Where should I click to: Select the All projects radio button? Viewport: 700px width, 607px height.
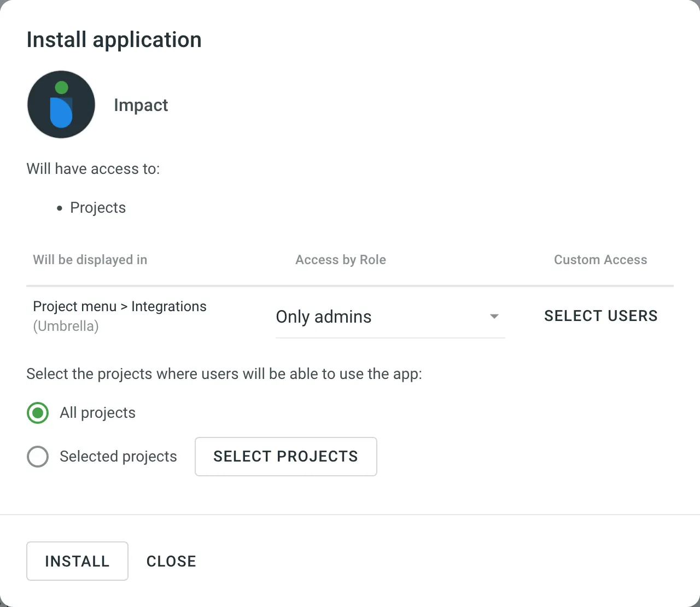(37, 413)
